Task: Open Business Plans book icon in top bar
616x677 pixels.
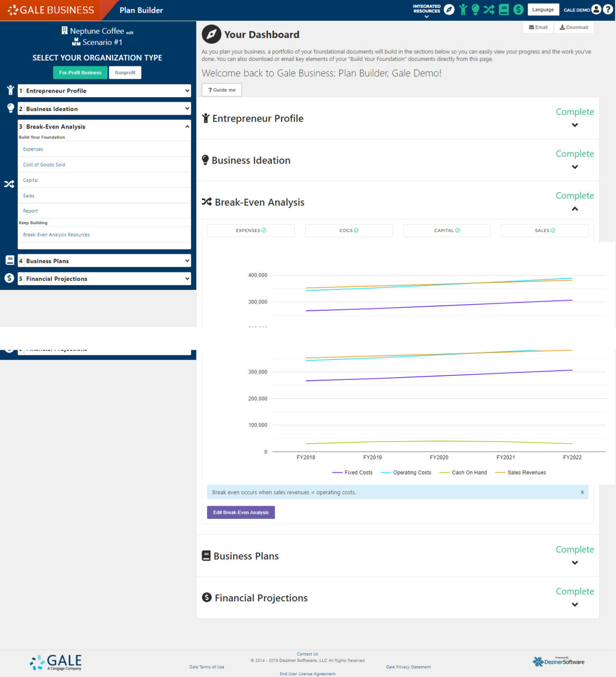Action: 504,10
